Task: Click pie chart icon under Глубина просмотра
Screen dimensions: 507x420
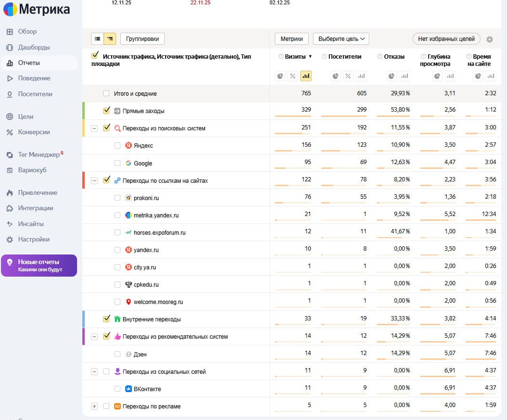Action: [437, 76]
